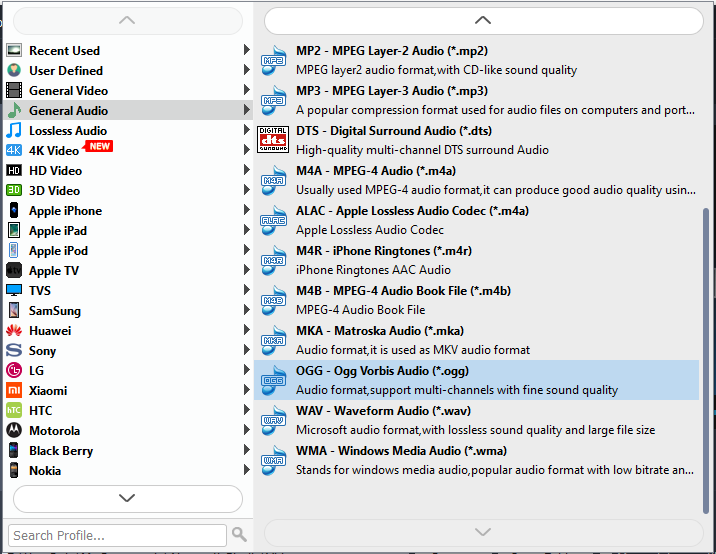
Task: Click the Sony logo icon
Action: [x=14, y=350]
